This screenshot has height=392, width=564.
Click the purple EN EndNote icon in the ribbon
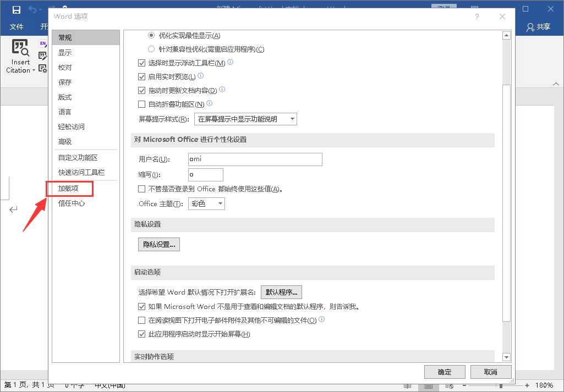pos(43,44)
